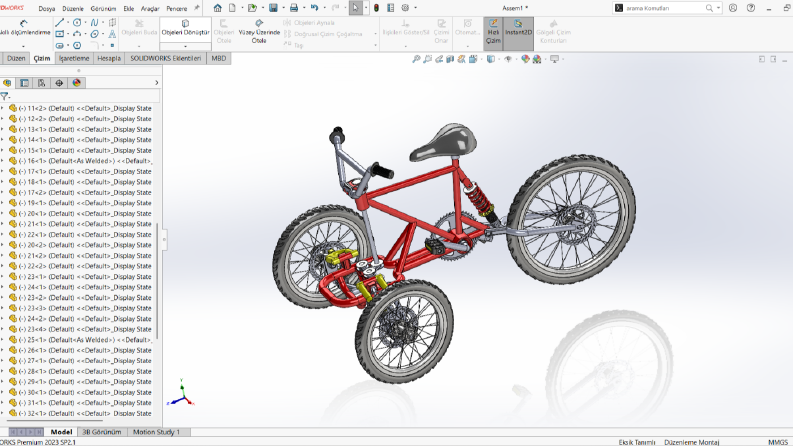Click the Zoom to Fit icon

click(416, 59)
